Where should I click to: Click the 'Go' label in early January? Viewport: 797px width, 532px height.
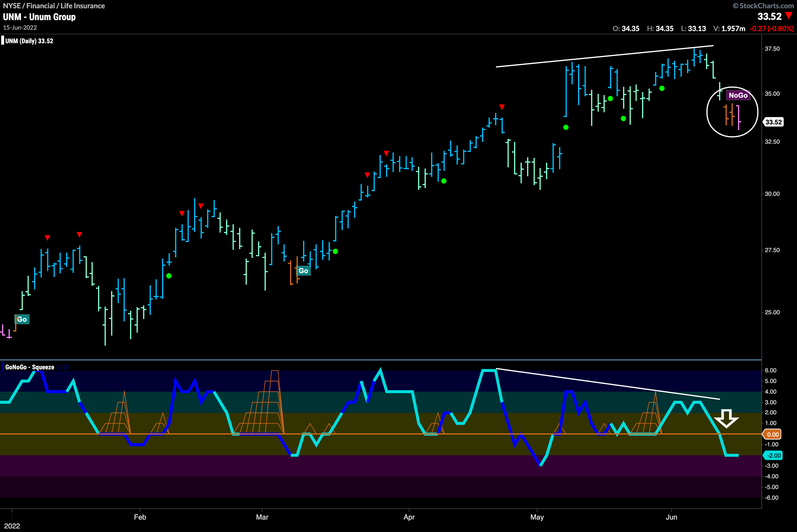coord(22,319)
